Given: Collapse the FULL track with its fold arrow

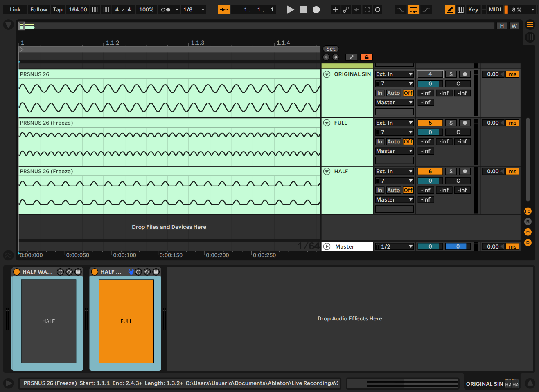Looking at the screenshot, I should [x=327, y=123].
